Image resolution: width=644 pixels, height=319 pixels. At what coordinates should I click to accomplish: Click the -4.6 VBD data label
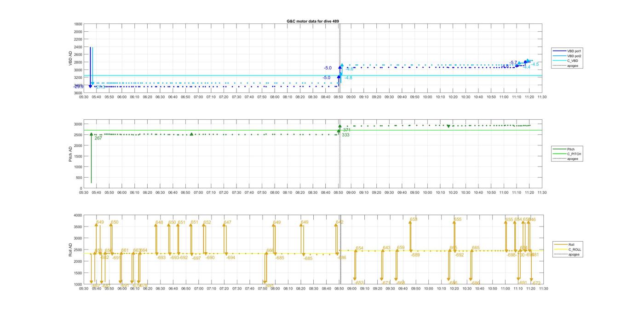pos(350,69)
